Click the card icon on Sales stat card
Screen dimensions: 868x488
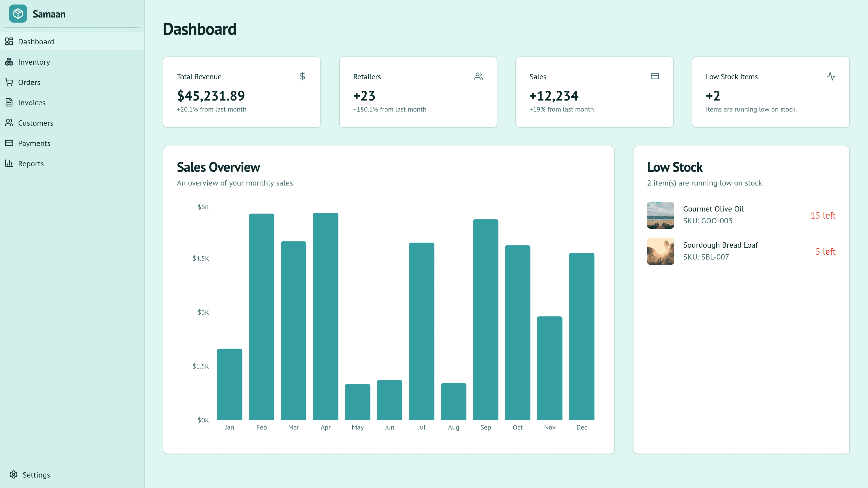[655, 77]
